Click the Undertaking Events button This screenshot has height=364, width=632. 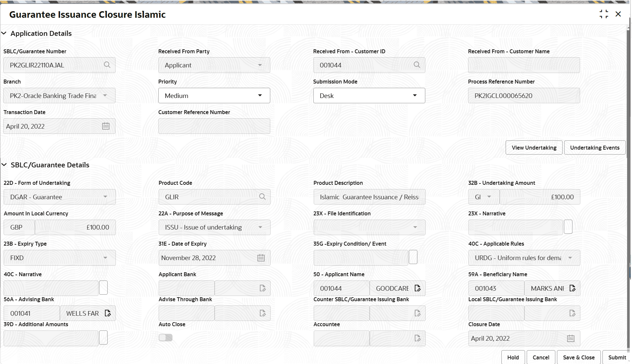(594, 147)
